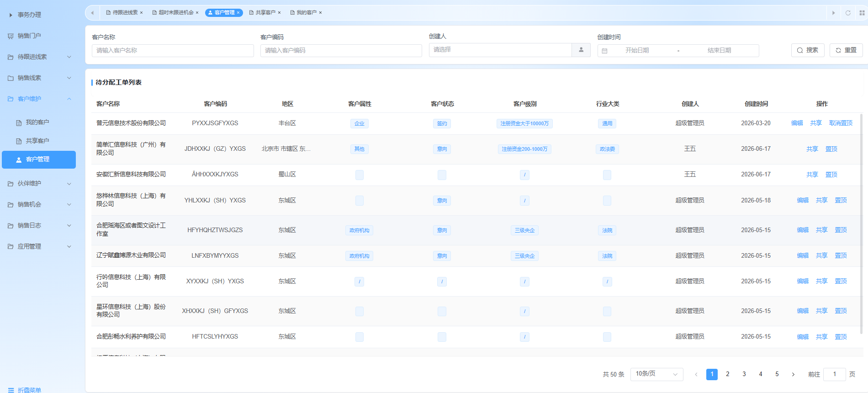Expand the 伙伴维护 sidebar menu

69,184
